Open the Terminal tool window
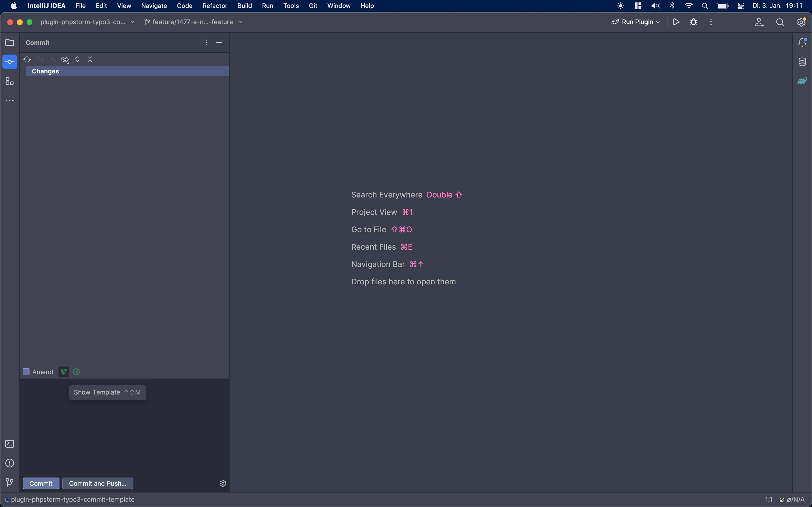Screen dimensions: 812x507 10,444
